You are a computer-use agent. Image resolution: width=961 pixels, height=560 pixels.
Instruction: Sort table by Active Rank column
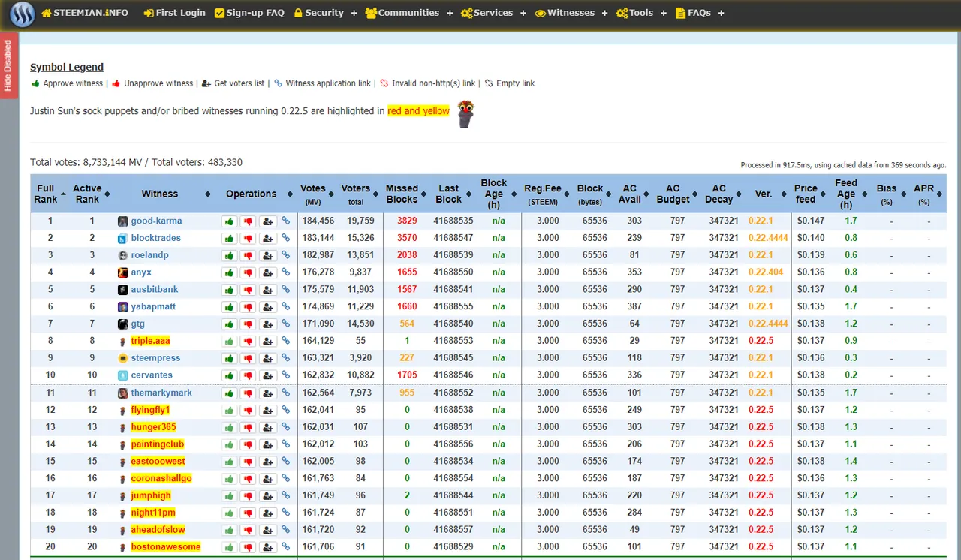click(90, 194)
